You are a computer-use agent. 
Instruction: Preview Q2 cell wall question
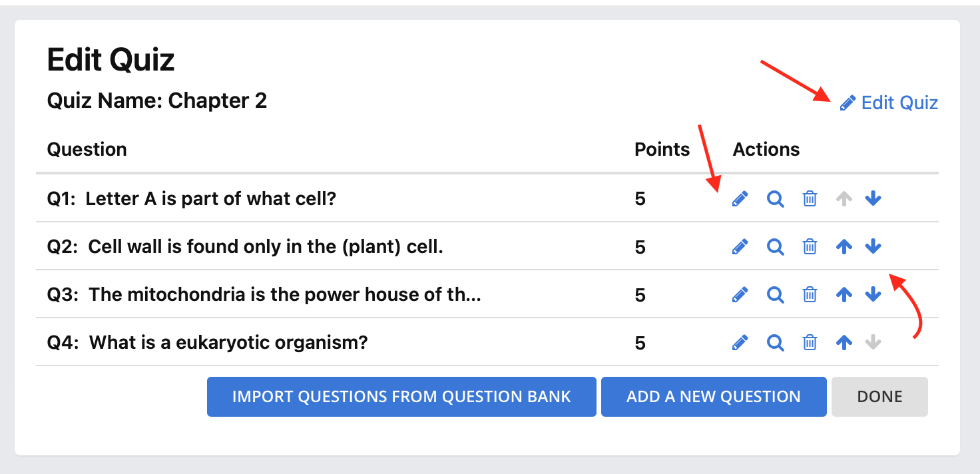pyautogui.click(x=775, y=246)
